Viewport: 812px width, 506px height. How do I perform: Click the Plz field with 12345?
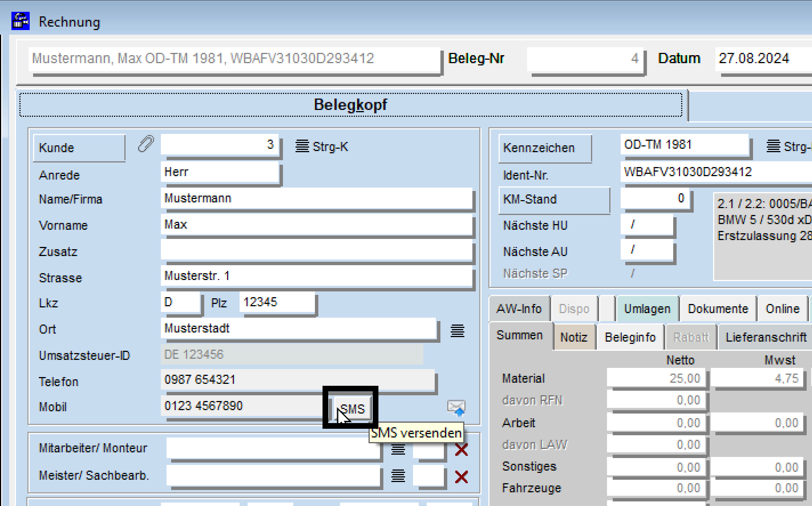pyautogui.click(x=277, y=302)
